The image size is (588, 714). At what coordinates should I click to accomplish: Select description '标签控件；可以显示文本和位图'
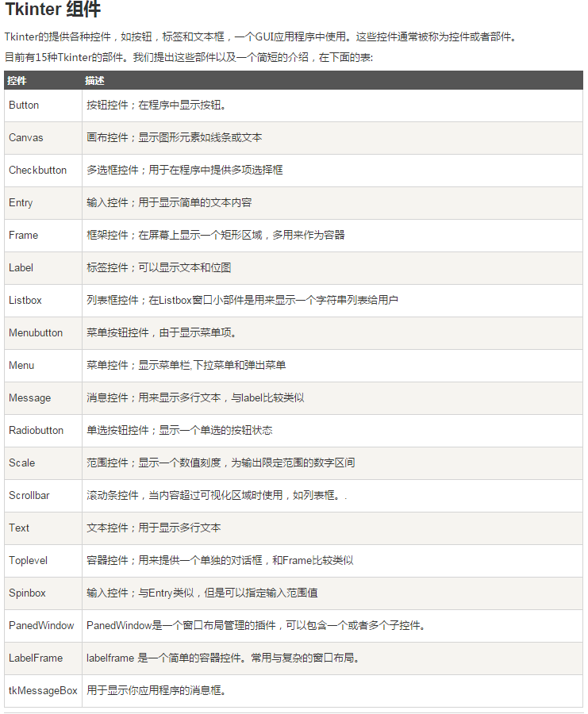159,268
